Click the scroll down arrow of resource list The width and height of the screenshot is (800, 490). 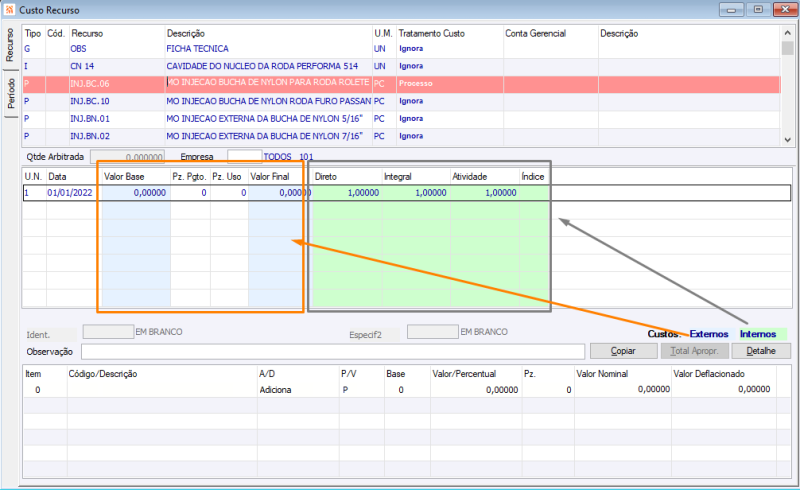(787, 139)
